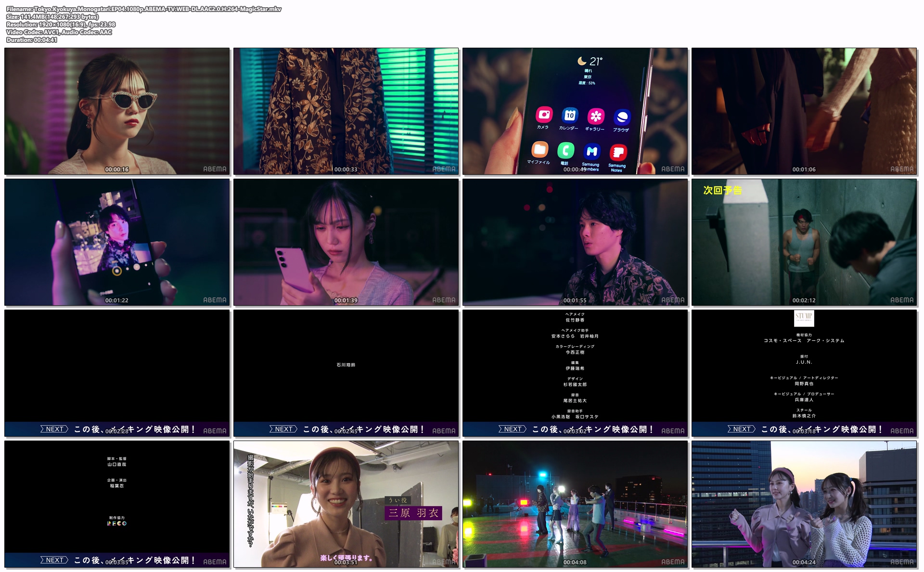The image size is (924, 572).
Task: Click the NEXT banner in 00:02:28 frame
Action: (54, 429)
